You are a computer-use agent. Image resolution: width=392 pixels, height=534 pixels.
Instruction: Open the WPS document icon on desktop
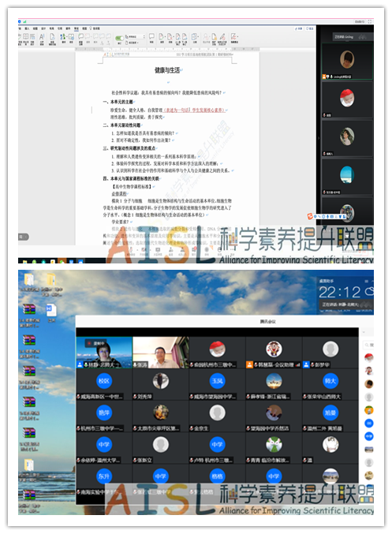(51, 310)
